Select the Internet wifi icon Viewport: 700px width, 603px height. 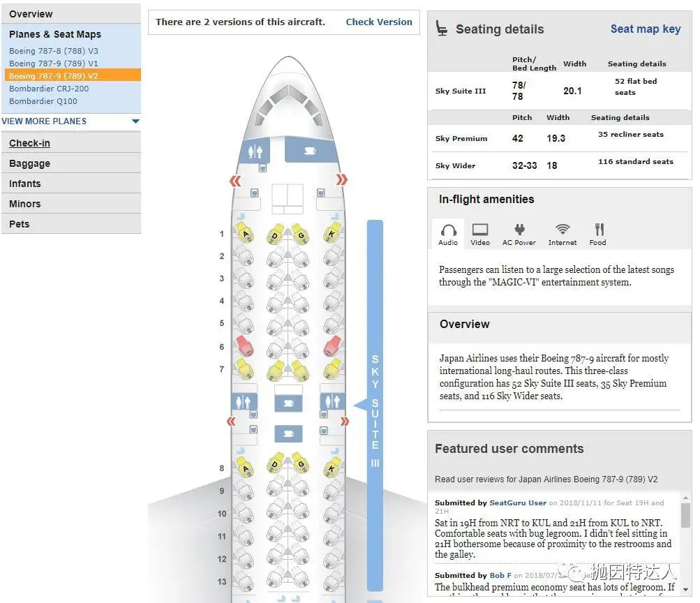(563, 234)
